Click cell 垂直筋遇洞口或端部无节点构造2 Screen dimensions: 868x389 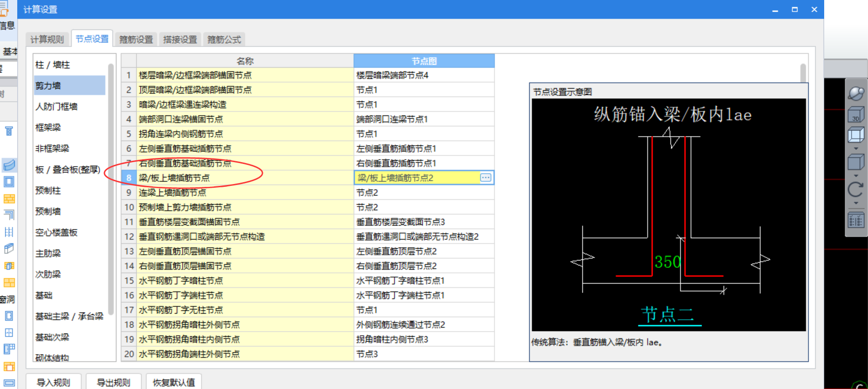424,237
